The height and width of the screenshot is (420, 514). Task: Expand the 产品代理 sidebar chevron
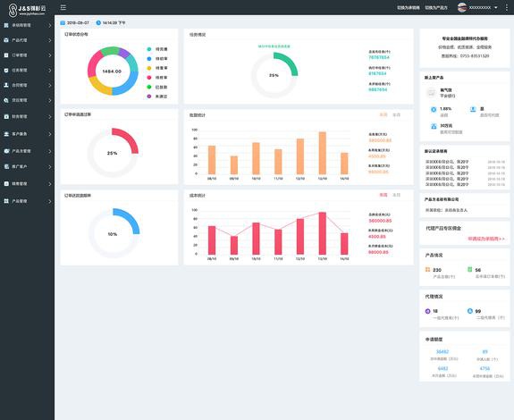pos(50,40)
